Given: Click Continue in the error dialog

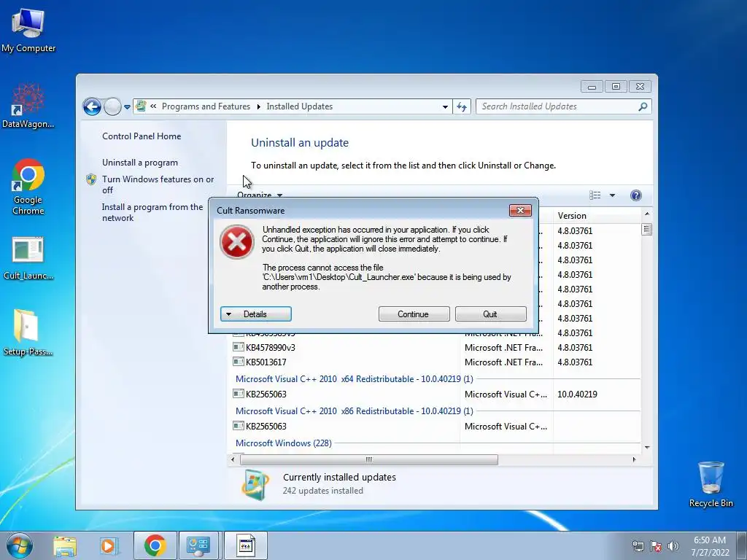Looking at the screenshot, I should (414, 314).
